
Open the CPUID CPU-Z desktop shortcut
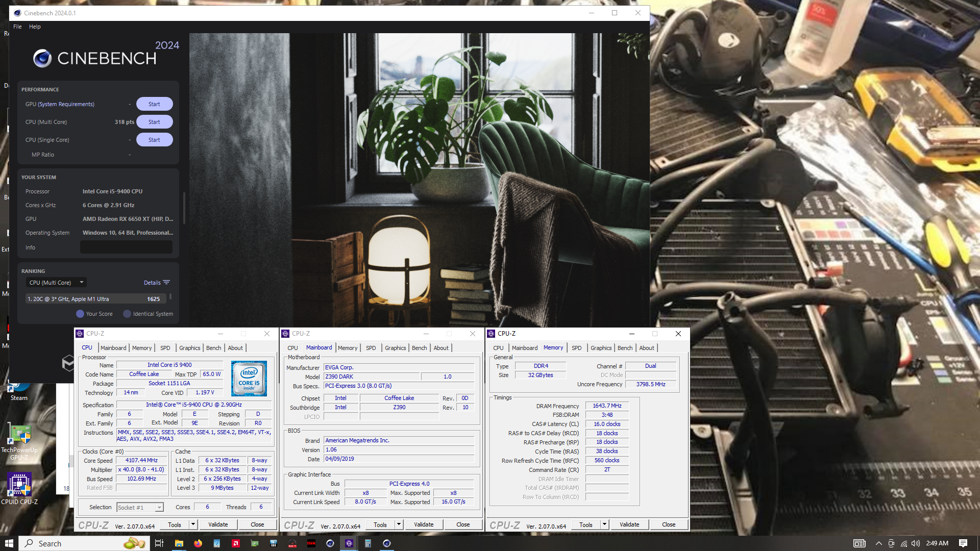19,488
